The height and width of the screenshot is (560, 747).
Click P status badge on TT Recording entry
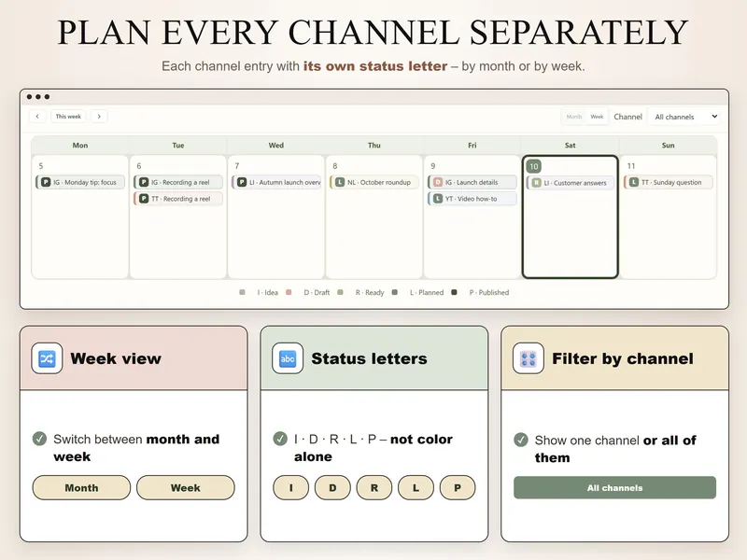pyautogui.click(x=144, y=199)
